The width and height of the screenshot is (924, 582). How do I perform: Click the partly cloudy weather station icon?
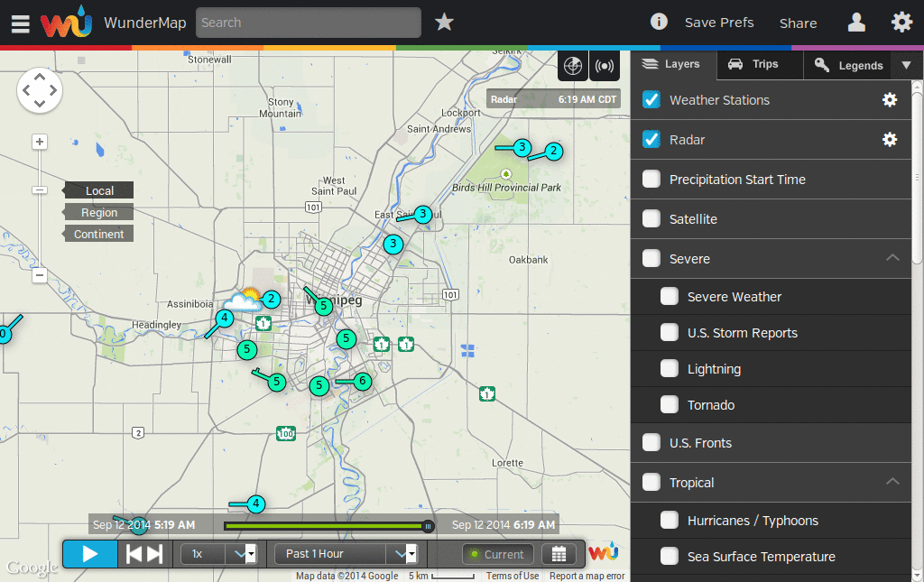click(243, 300)
